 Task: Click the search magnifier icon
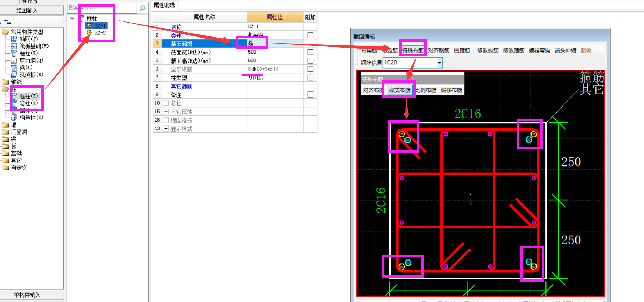(142, 8)
